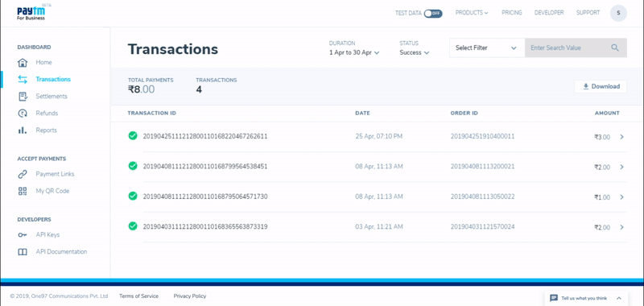Open the Select Filter dropdown
The height and width of the screenshot is (306, 644).
[487, 48]
